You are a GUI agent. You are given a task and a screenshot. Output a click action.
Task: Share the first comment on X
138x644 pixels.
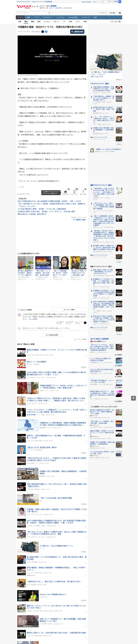85,323
